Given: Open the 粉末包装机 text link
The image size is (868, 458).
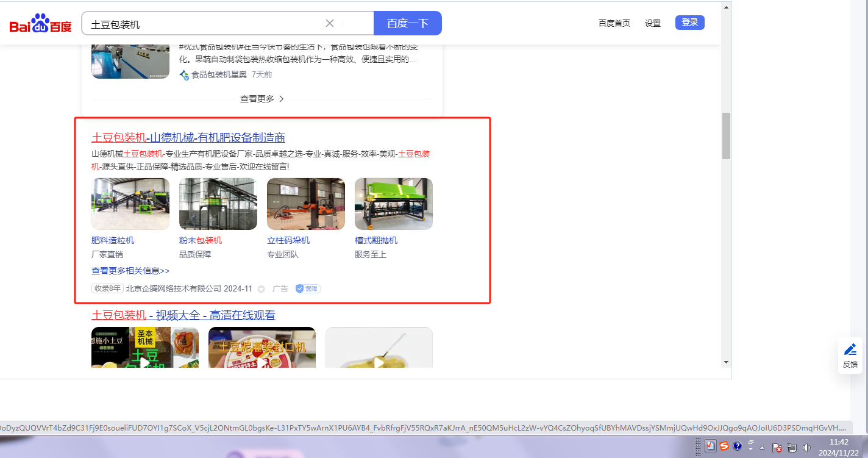Looking at the screenshot, I should click(201, 240).
